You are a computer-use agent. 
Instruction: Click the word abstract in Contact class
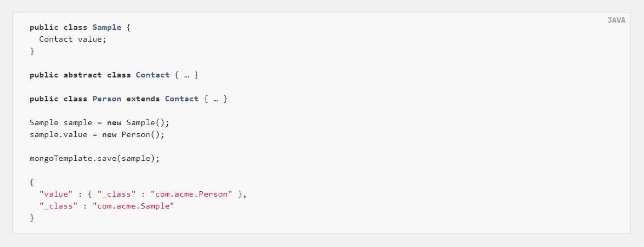83,75
